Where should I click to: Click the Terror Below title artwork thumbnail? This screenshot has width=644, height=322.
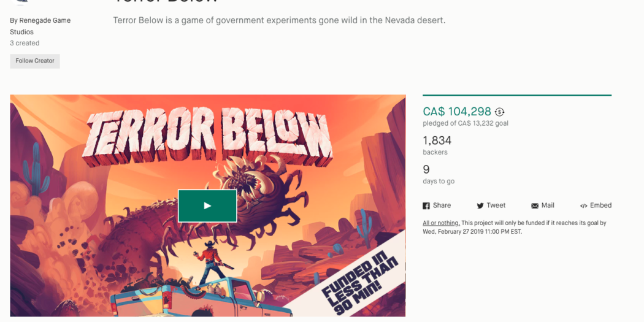click(208, 205)
